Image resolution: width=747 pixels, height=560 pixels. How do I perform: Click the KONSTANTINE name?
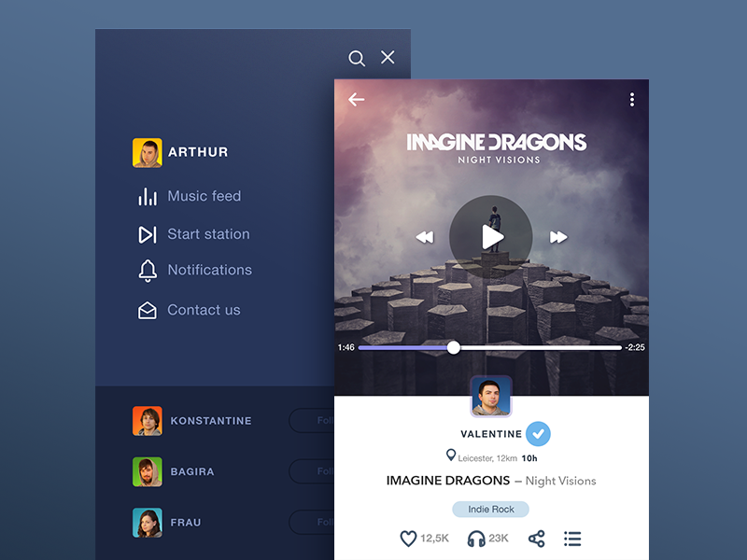[211, 421]
